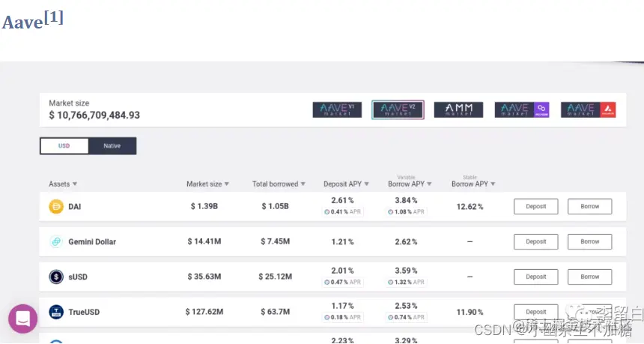Screen dimensions: 644x344
Task: Click the TrueUSD asset name
Action: tap(84, 312)
